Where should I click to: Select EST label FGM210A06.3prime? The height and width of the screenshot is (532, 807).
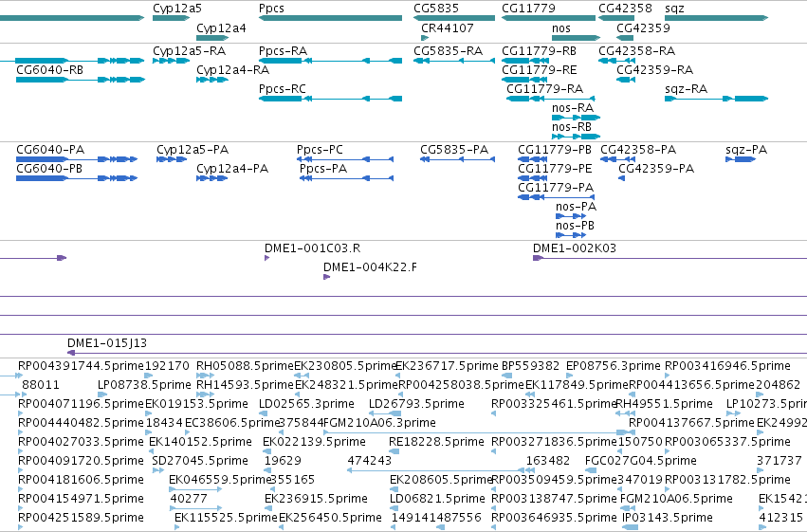(380, 423)
